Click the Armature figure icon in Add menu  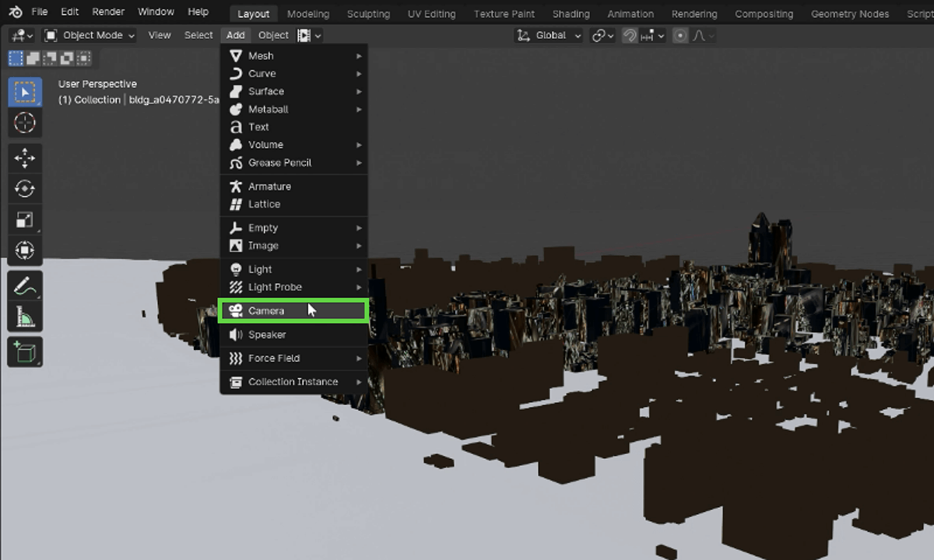(236, 187)
